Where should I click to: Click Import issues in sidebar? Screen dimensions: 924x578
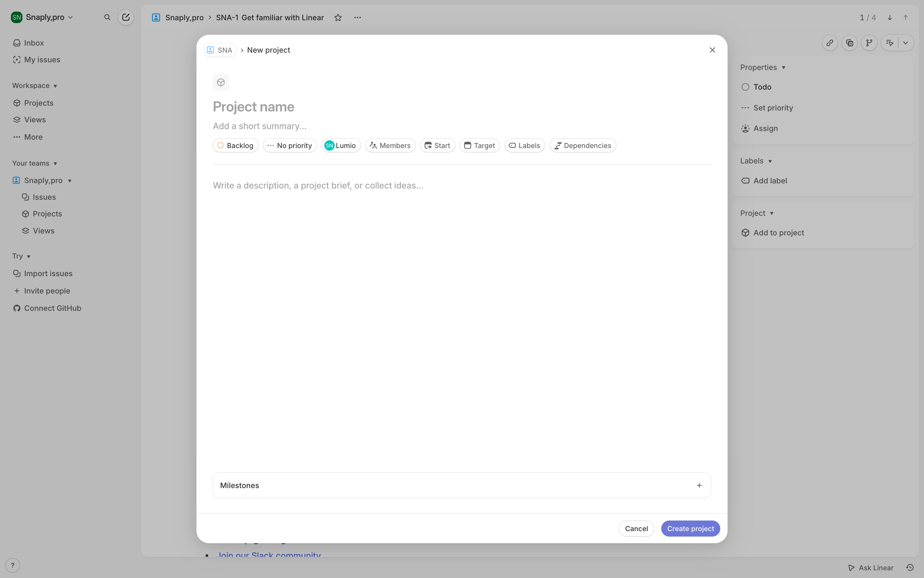[x=42, y=273]
